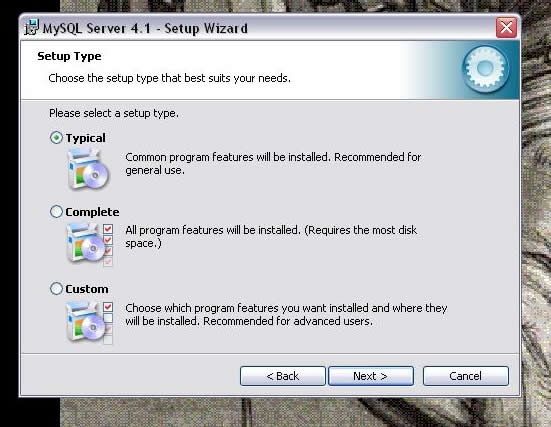Click the Typical install disc box icon

click(88, 169)
